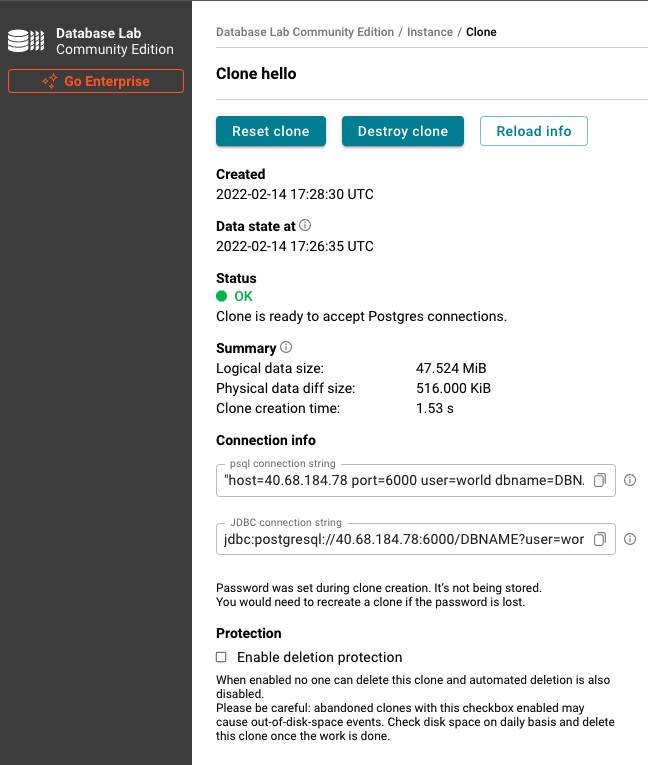
Task: Click the Reload info button
Action: coord(533,131)
